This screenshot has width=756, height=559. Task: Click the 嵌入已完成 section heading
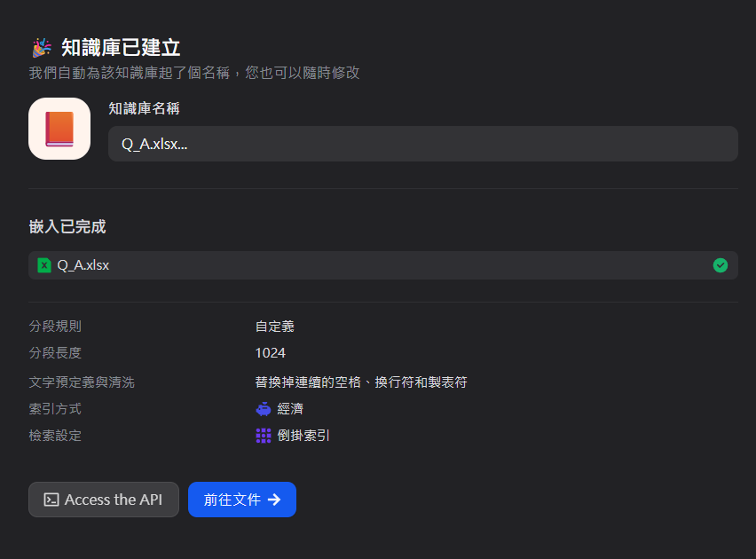[67, 226]
